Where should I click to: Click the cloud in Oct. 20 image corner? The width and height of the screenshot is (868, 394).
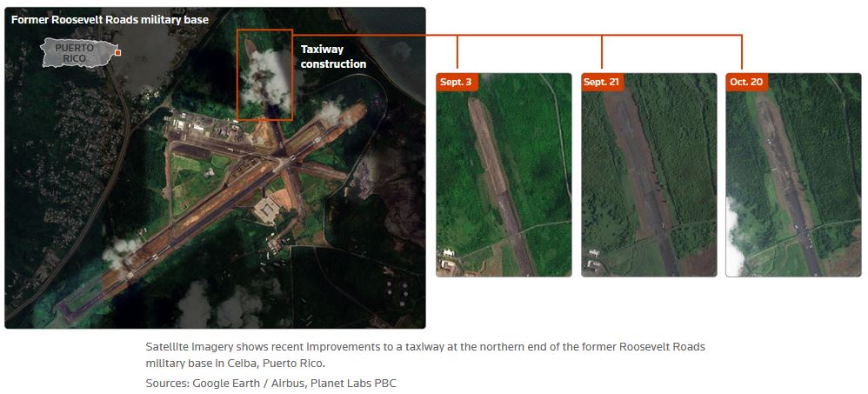[x=738, y=235]
